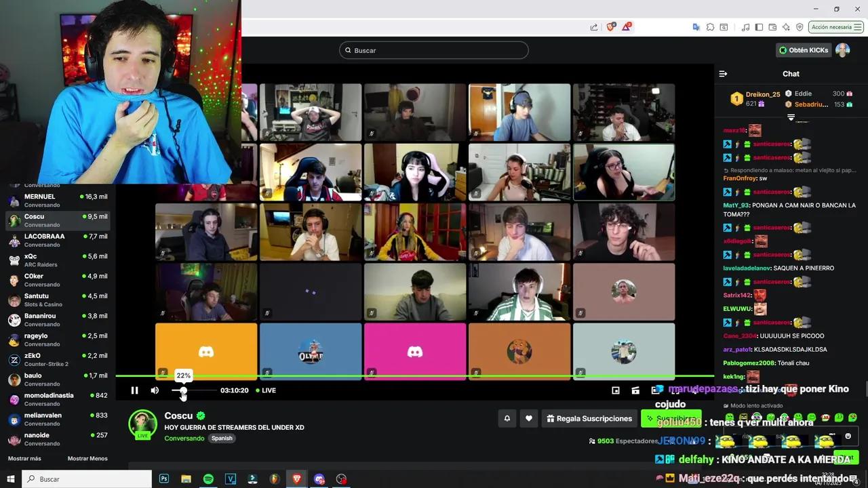
Task: Switch to the Chat panel header tab
Action: point(791,73)
